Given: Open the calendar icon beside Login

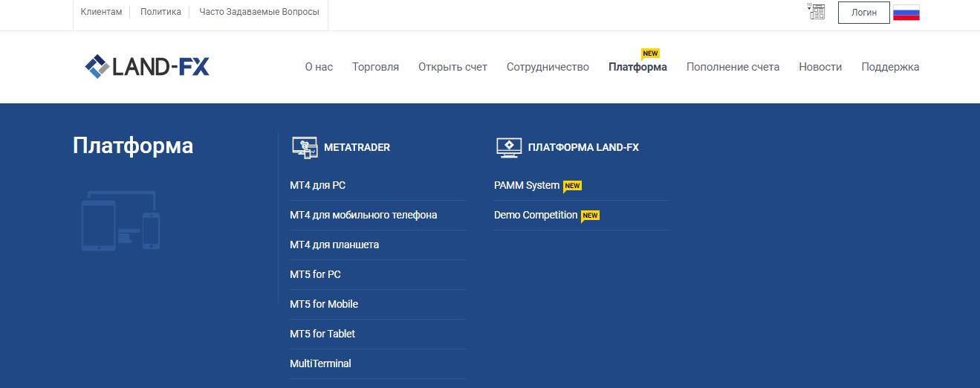Looking at the screenshot, I should pyautogui.click(x=817, y=11).
